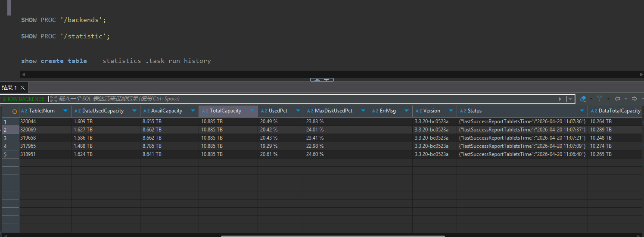
Task: Click the left arrow history back icon
Action: coord(617,99)
